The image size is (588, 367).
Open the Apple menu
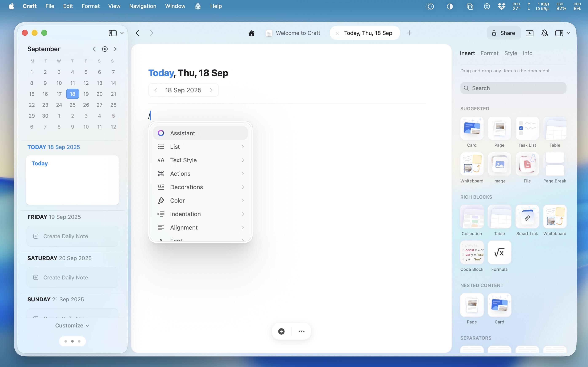point(11,6)
